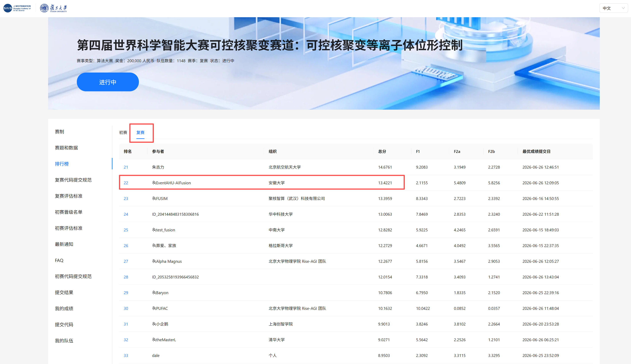Click team icon beside theMasterL
Viewport: 631px width, 364px height.
(154, 340)
